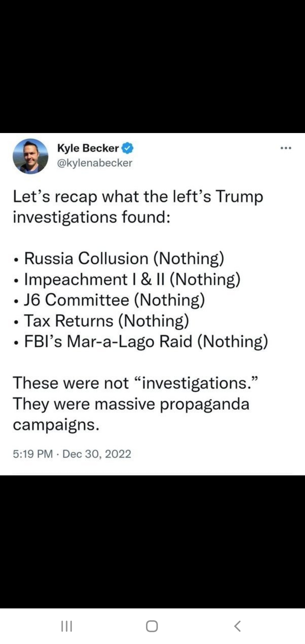
Task: Tap the 'These were not investigations' sentence
Action: (x=136, y=383)
